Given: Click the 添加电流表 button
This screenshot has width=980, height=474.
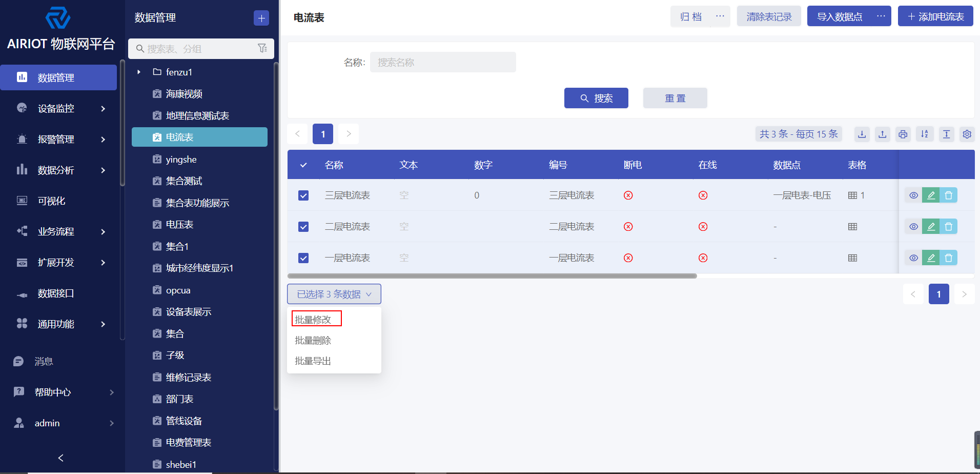Looking at the screenshot, I should pyautogui.click(x=935, y=16).
